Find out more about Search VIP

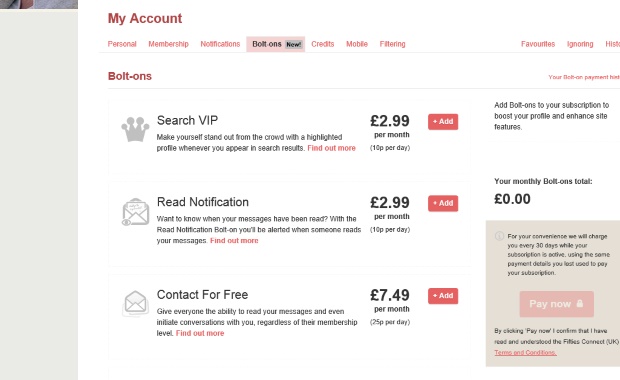coord(331,148)
